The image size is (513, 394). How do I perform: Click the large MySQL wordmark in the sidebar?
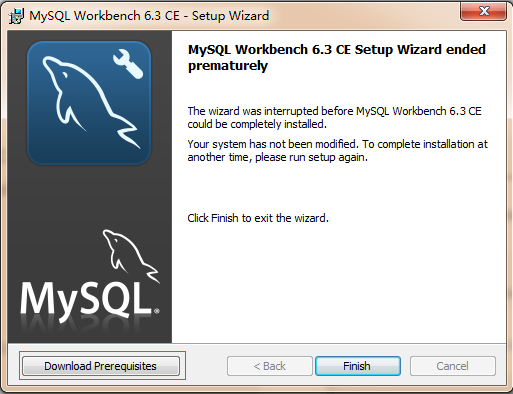point(86,299)
